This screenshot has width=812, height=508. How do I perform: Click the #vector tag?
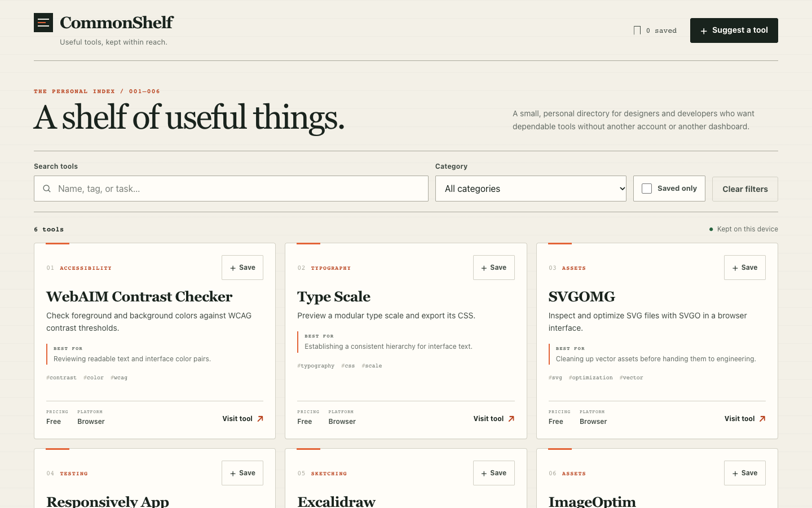click(x=631, y=378)
